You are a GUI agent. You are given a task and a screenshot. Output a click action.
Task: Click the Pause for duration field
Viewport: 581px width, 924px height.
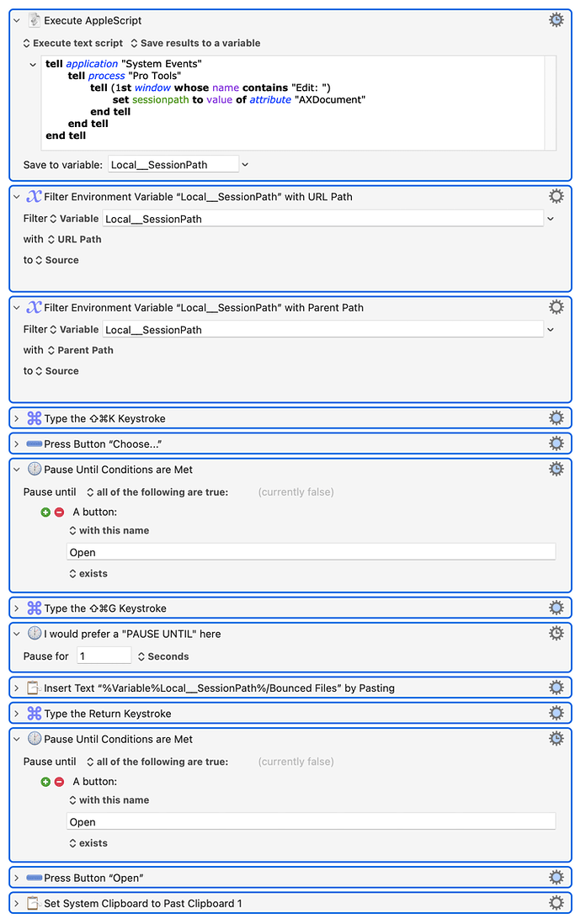(104, 656)
